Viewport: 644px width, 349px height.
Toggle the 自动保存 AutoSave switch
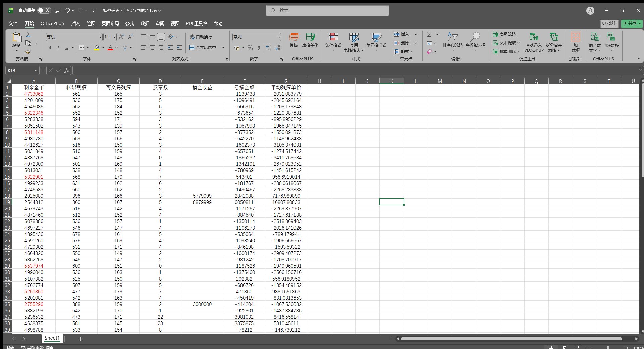44,10
